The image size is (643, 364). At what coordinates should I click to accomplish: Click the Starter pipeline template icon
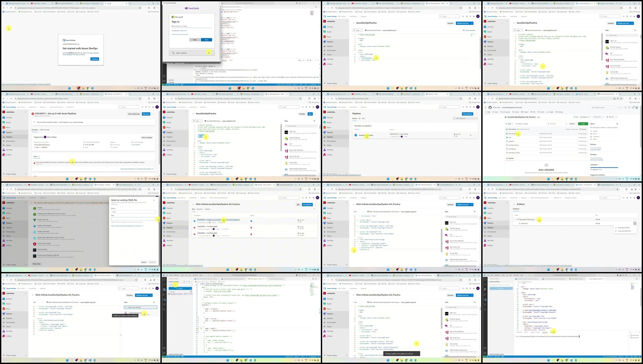click(34, 250)
